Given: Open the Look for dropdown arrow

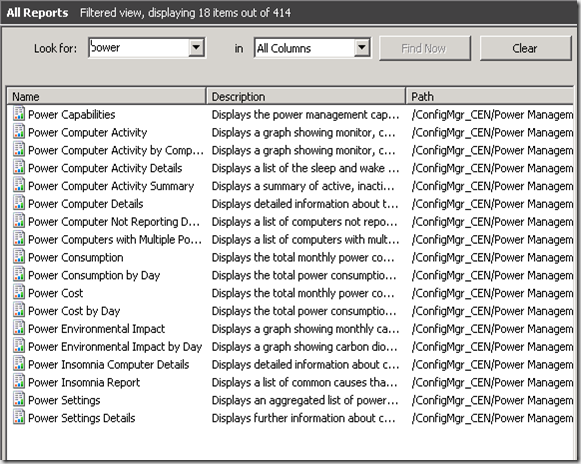Looking at the screenshot, I should coord(196,47).
